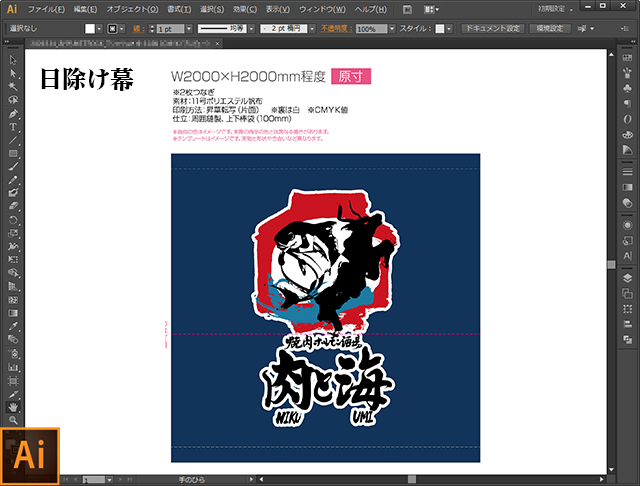
Task: Select the Free Transform tool
Action: (13, 260)
